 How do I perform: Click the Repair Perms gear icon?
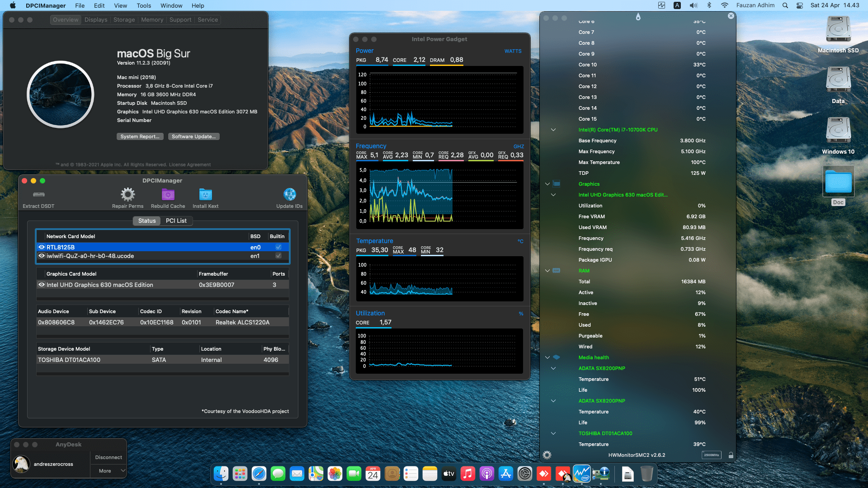pos(127,195)
